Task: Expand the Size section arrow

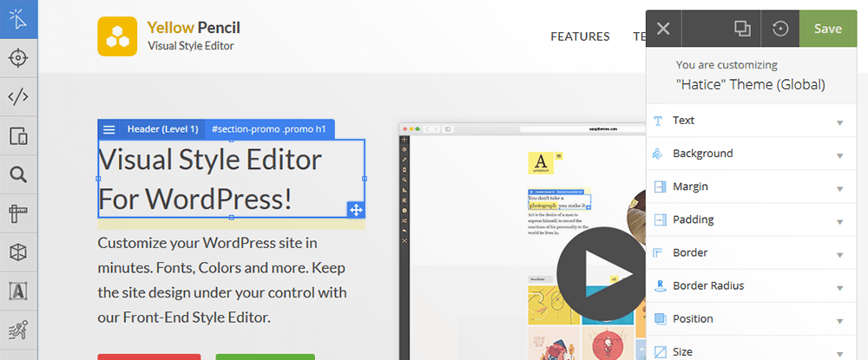Action: [839, 354]
